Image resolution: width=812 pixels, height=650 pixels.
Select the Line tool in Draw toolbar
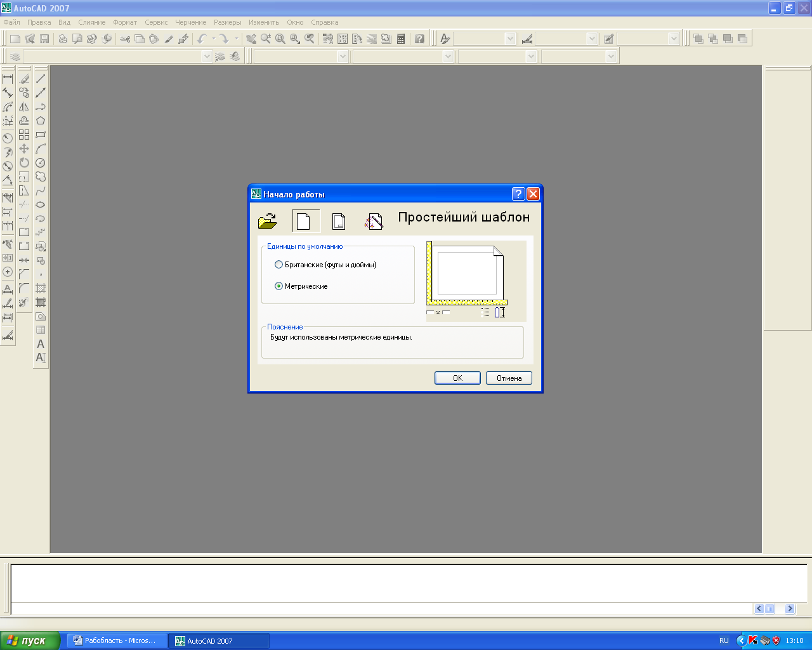click(x=41, y=79)
